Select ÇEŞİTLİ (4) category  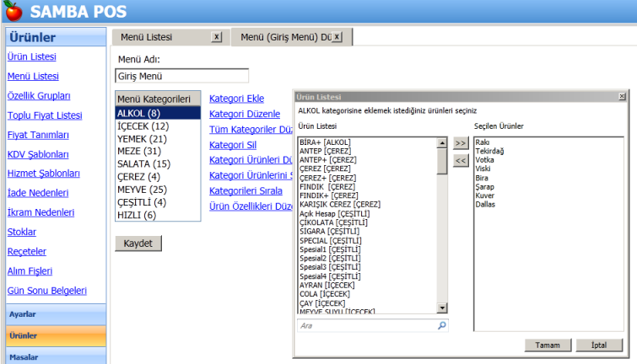point(158,202)
